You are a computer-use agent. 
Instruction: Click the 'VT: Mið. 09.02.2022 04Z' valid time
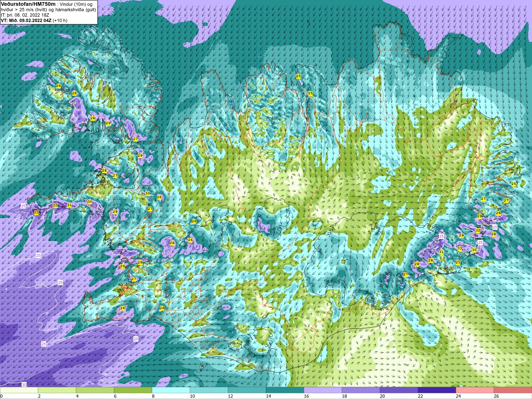(26, 20)
